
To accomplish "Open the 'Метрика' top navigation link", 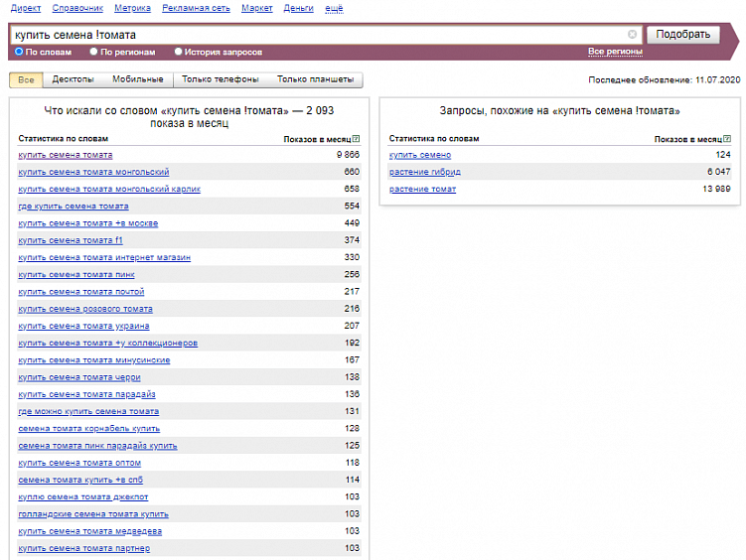I will click(x=132, y=8).
